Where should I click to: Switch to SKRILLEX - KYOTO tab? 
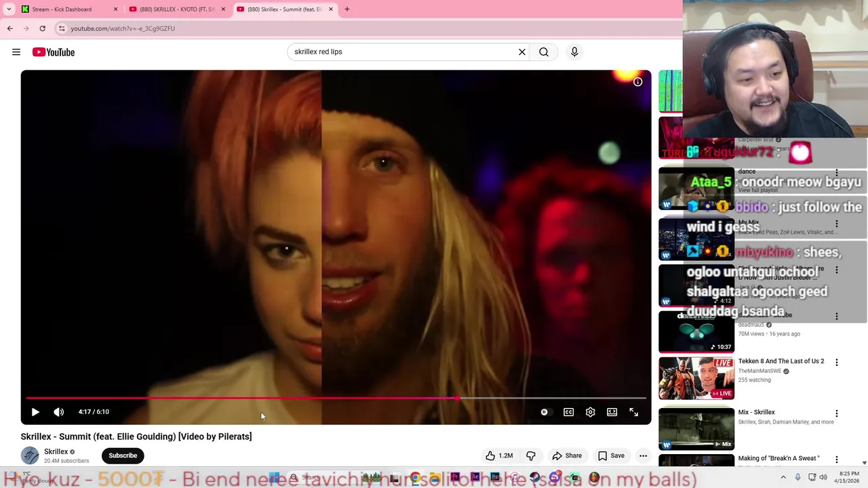point(178,9)
